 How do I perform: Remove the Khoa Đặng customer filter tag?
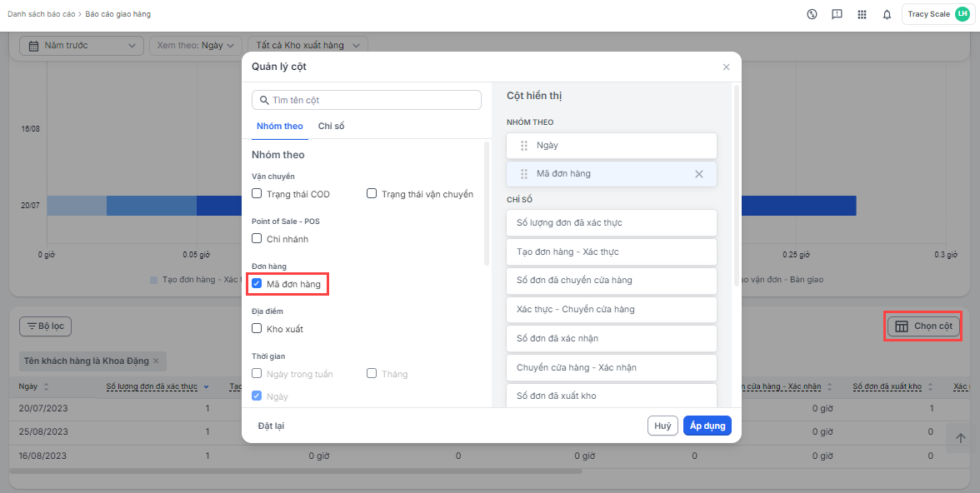pos(156,361)
